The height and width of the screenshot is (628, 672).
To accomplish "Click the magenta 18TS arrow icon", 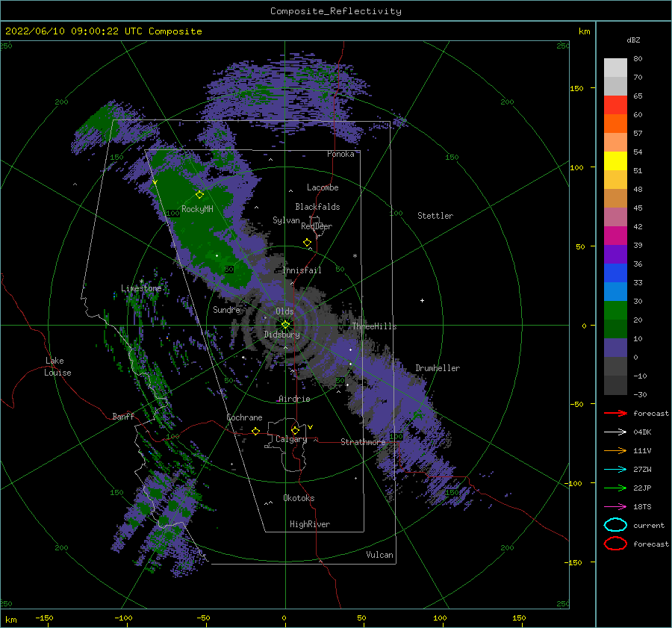I will [x=615, y=507].
